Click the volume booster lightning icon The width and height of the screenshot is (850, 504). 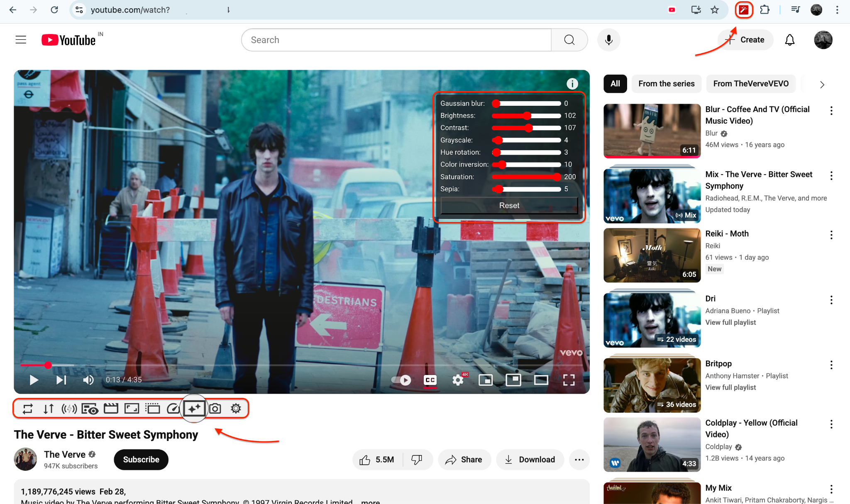[x=69, y=409]
